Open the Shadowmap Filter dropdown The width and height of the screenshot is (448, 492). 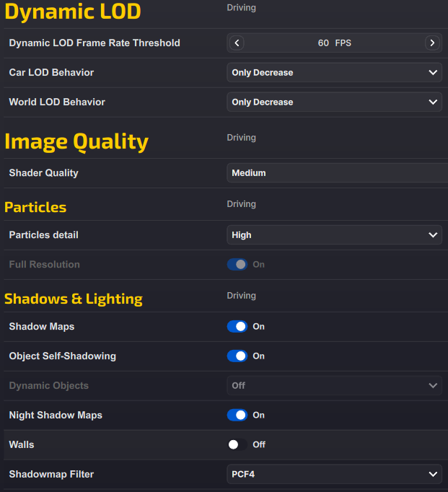coord(334,475)
